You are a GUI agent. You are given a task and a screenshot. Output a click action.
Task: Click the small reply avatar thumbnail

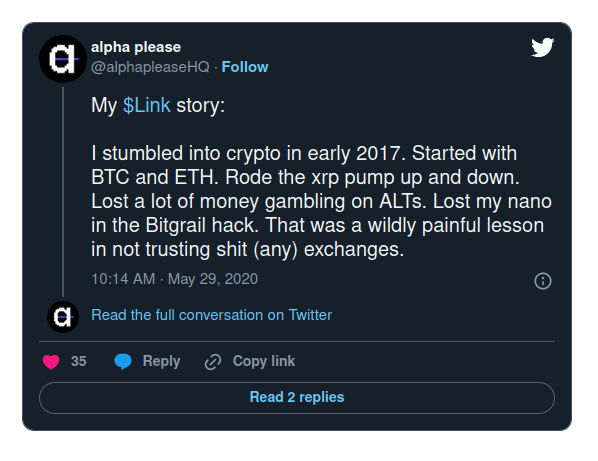pos(63,316)
